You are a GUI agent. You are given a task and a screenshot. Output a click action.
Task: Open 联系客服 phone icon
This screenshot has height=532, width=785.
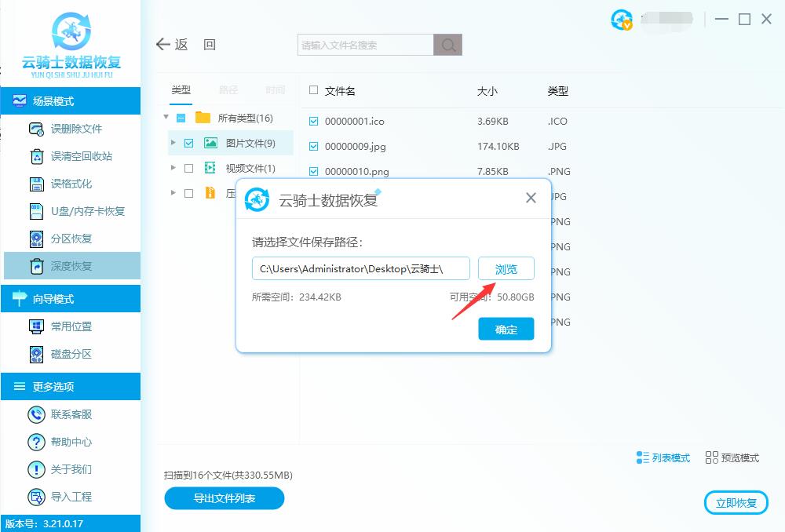click(x=36, y=414)
